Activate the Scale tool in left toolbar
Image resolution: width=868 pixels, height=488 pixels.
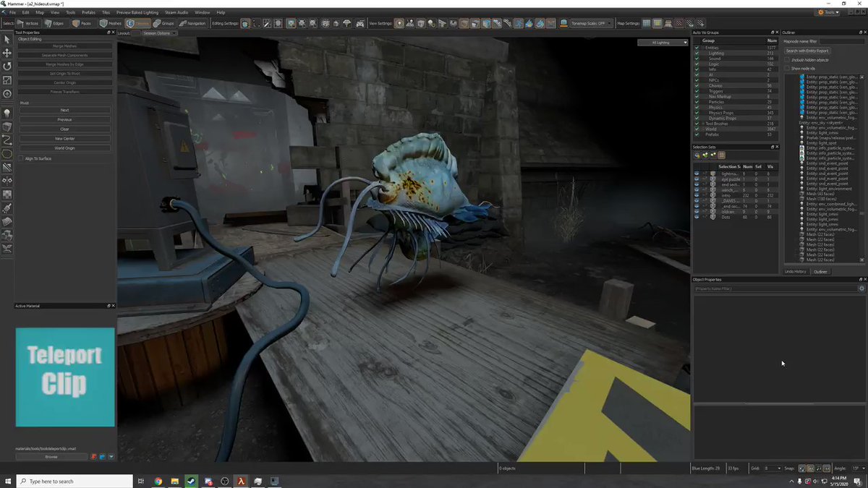(x=7, y=80)
